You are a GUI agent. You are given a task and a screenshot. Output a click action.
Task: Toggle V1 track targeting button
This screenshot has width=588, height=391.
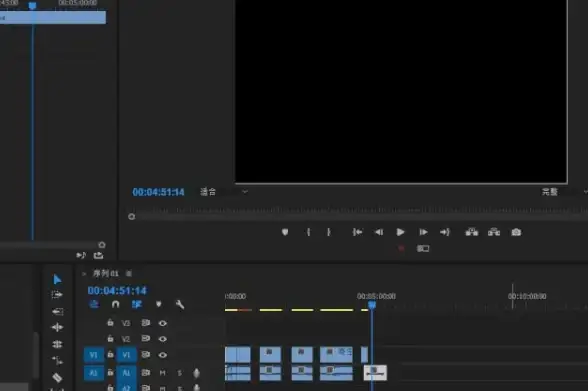(x=126, y=355)
